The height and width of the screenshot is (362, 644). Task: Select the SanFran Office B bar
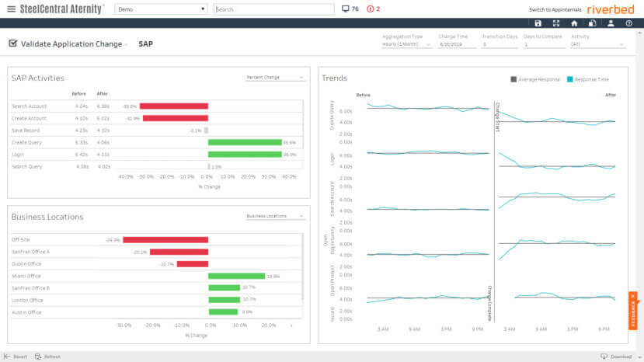pos(225,287)
